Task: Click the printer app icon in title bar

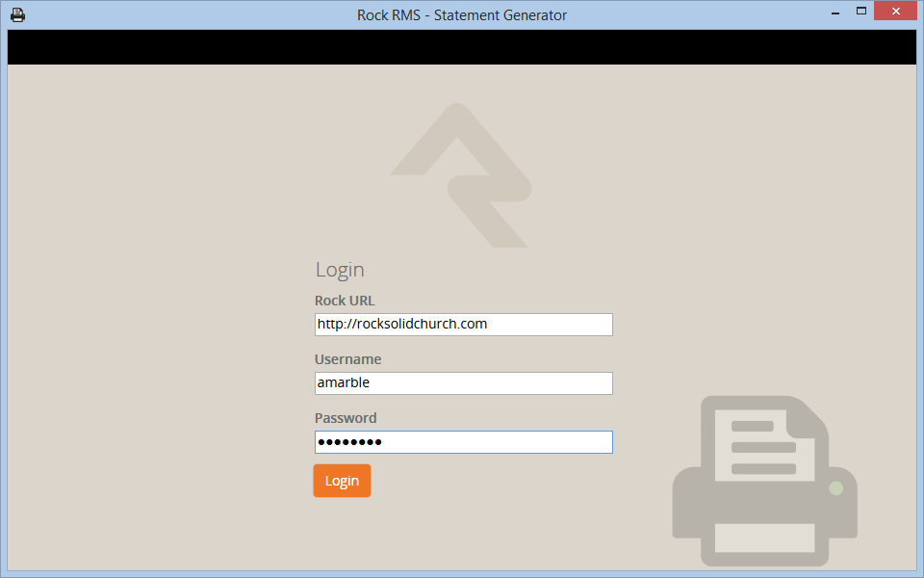Action: [x=17, y=14]
